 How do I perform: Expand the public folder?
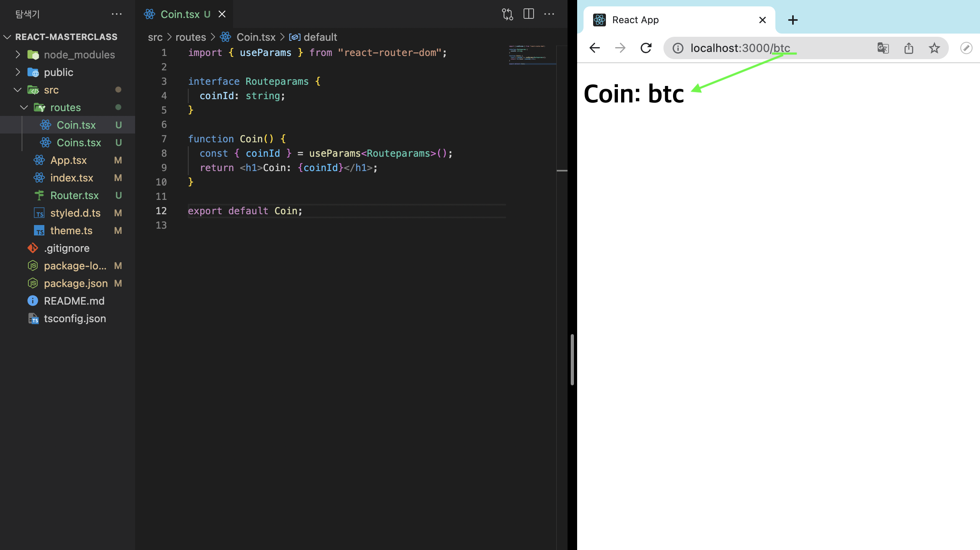(x=58, y=72)
